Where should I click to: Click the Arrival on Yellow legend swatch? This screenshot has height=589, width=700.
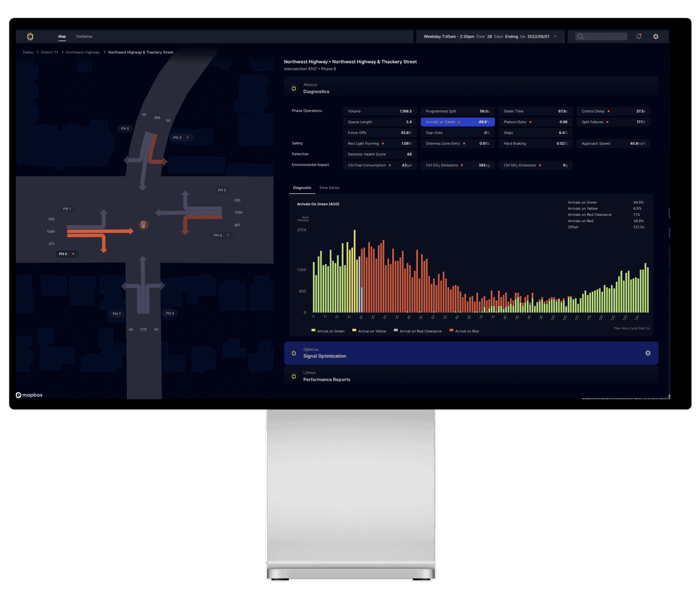[354, 331]
